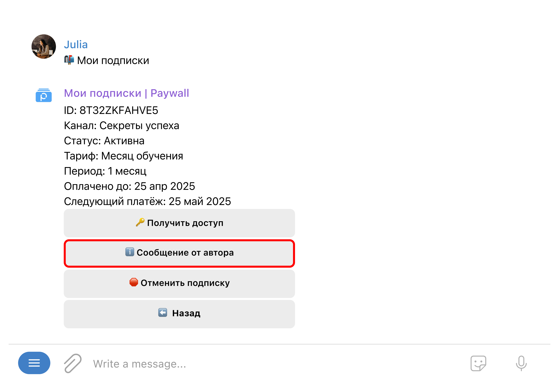Click the Paywall bot avatar icon

(x=44, y=95)
